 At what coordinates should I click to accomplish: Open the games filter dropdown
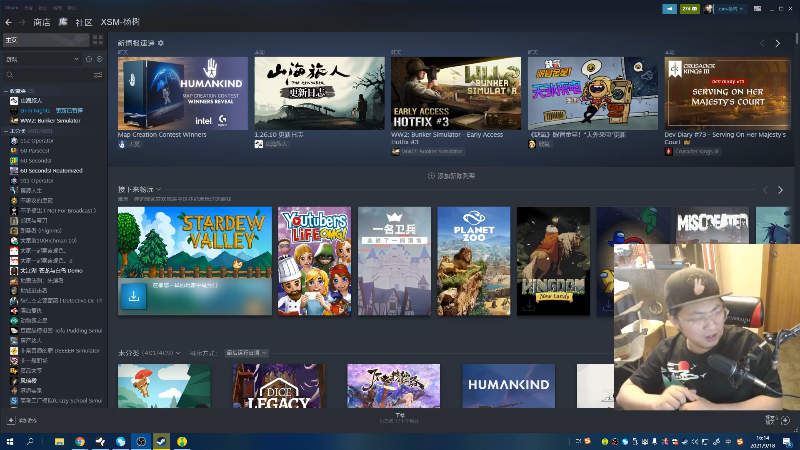pos(42,59)
